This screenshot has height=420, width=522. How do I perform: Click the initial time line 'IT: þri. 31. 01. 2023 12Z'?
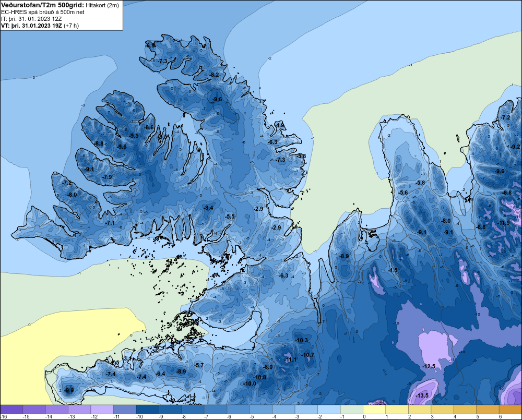point(31,19)
